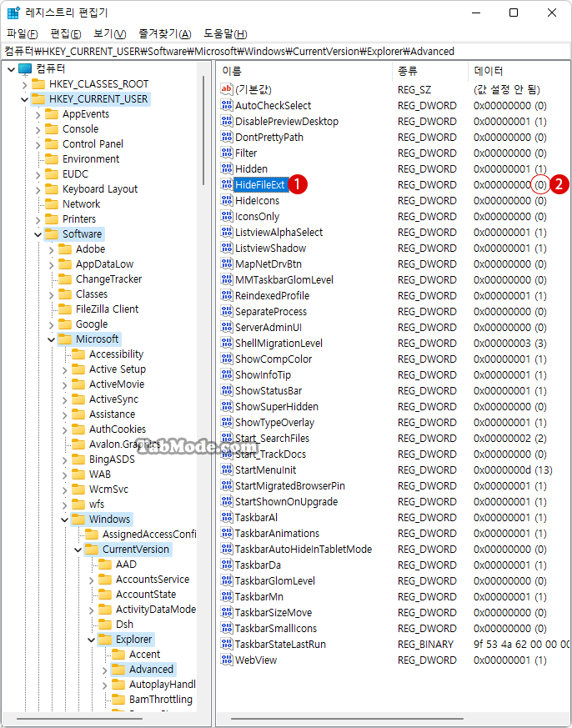Collapse the Microsoft key
The image size is (572, 728).
(51, 339)
